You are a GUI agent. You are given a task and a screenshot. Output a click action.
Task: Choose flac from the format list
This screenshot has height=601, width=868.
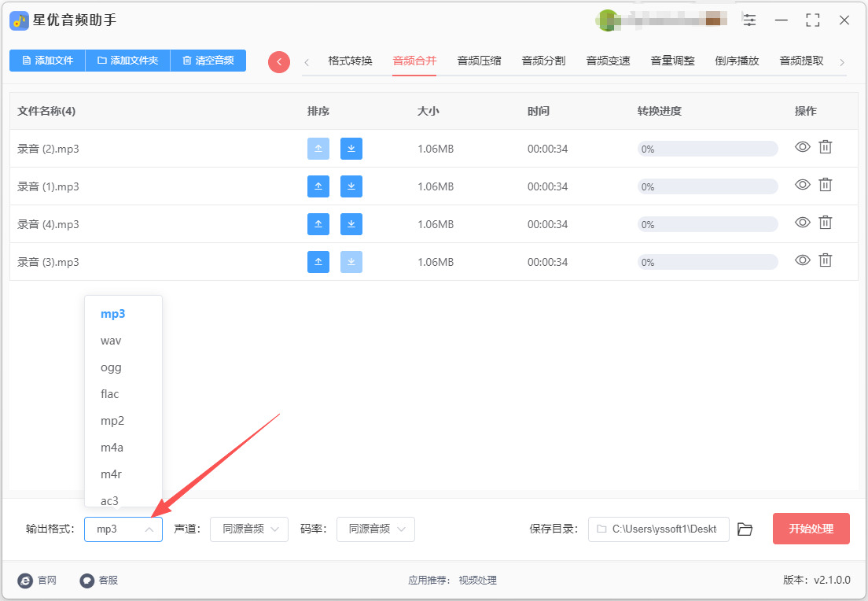click(110, 394)
